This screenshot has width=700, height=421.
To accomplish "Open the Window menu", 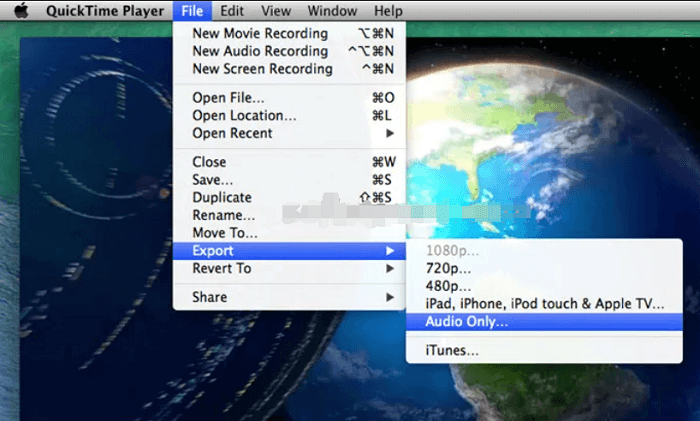I will pyautogui.click(x=332, y=11).
